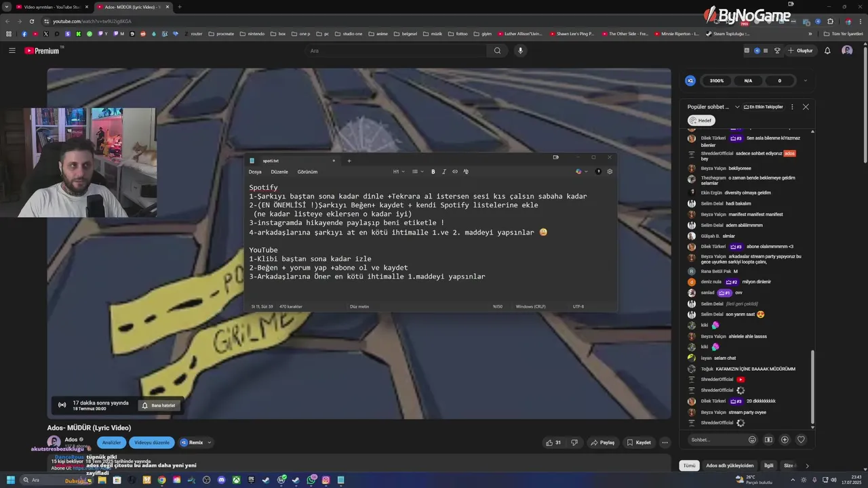
Task: Select the spoti.txt Notepad tab
Action: point(293,161)
